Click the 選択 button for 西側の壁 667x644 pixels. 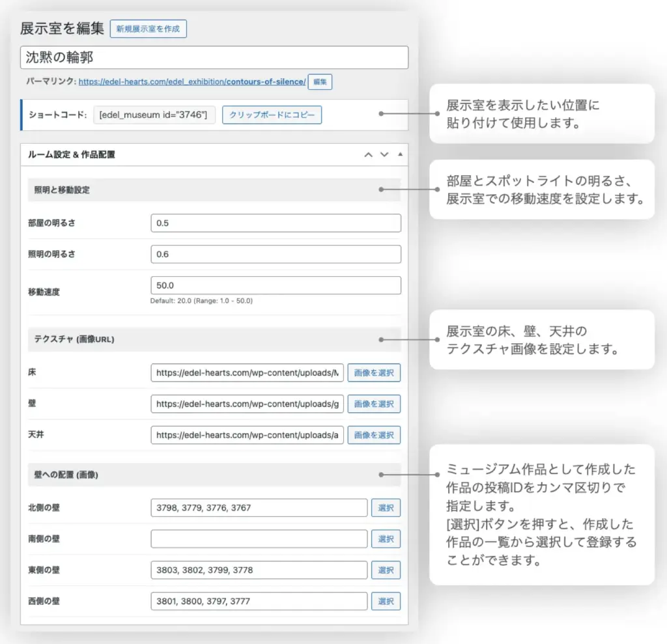[386, 601]
